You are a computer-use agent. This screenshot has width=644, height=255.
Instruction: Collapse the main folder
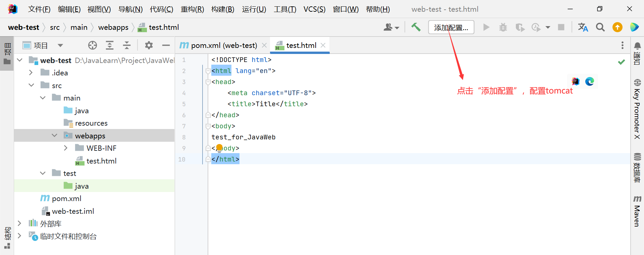[43, 98]
